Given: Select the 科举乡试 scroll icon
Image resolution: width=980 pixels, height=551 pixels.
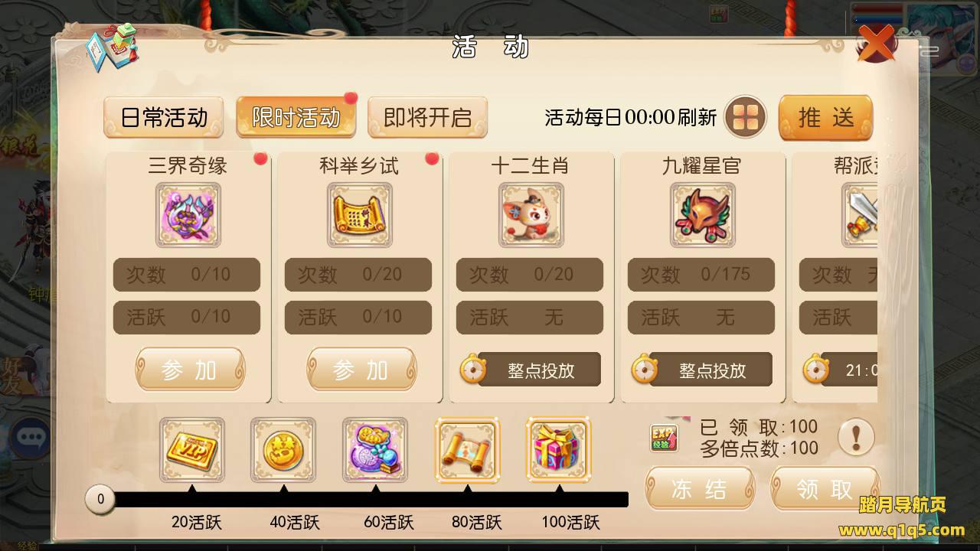Looking at the screenshot, I should click(360, 215).
